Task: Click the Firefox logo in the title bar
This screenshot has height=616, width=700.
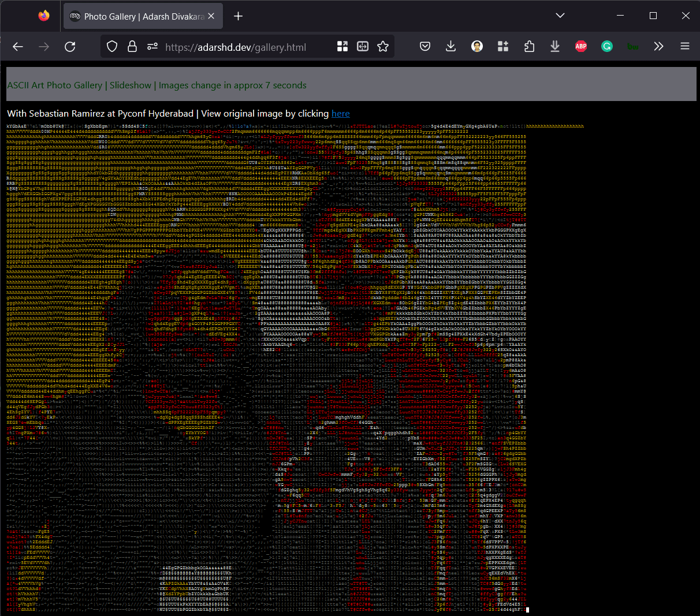Action: (44, 16)
